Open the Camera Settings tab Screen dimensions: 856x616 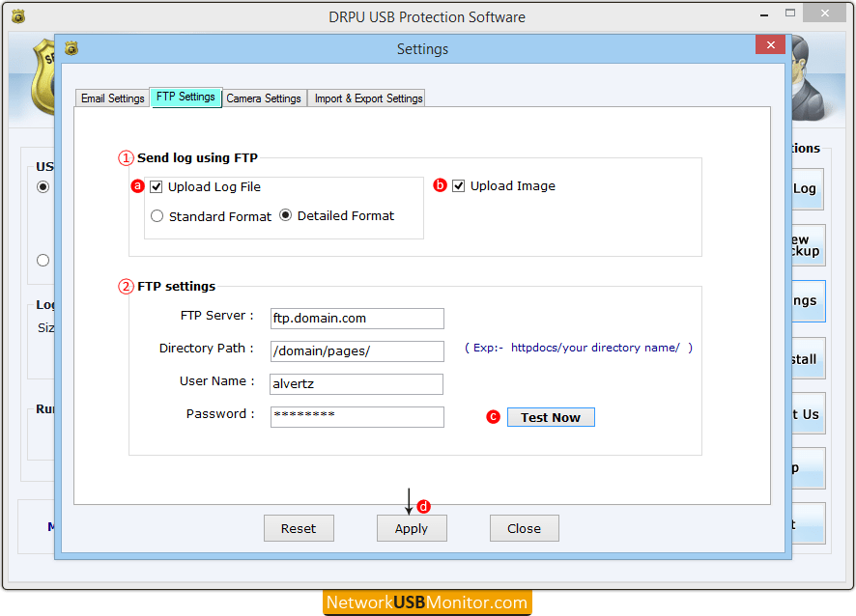(264, 98)
